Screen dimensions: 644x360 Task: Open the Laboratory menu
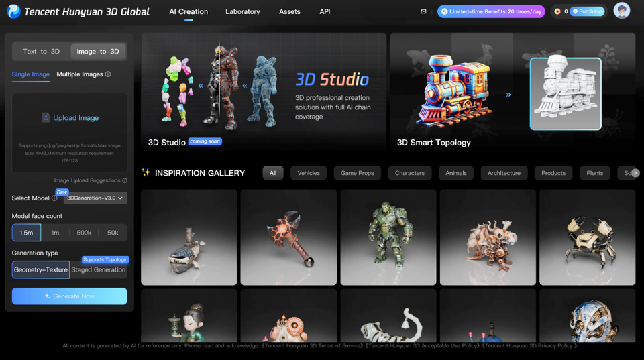point(243,11)
